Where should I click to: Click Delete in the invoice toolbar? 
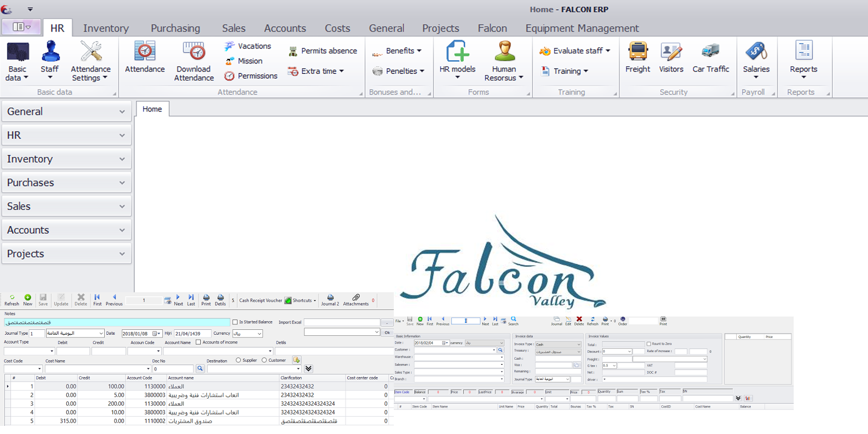[x=579, y=321]
